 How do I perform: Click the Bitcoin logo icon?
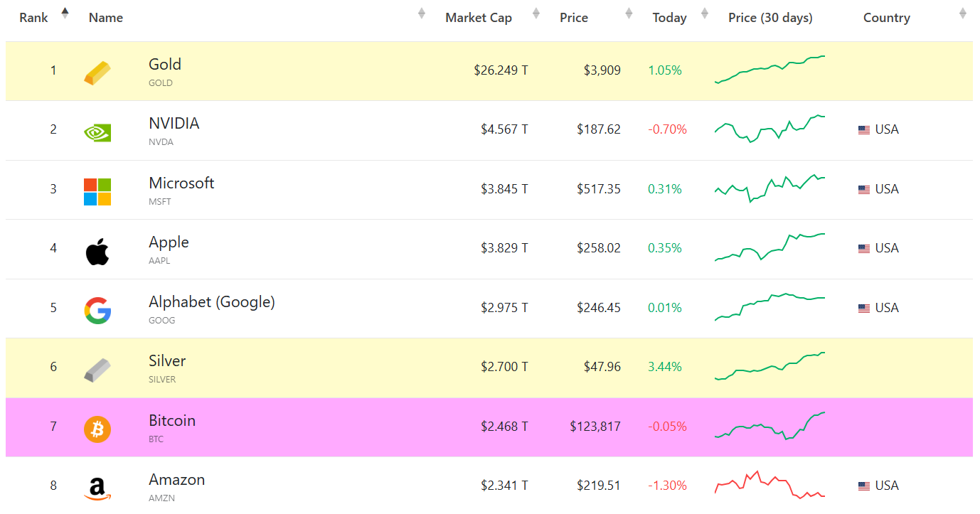tap(97, 429)
